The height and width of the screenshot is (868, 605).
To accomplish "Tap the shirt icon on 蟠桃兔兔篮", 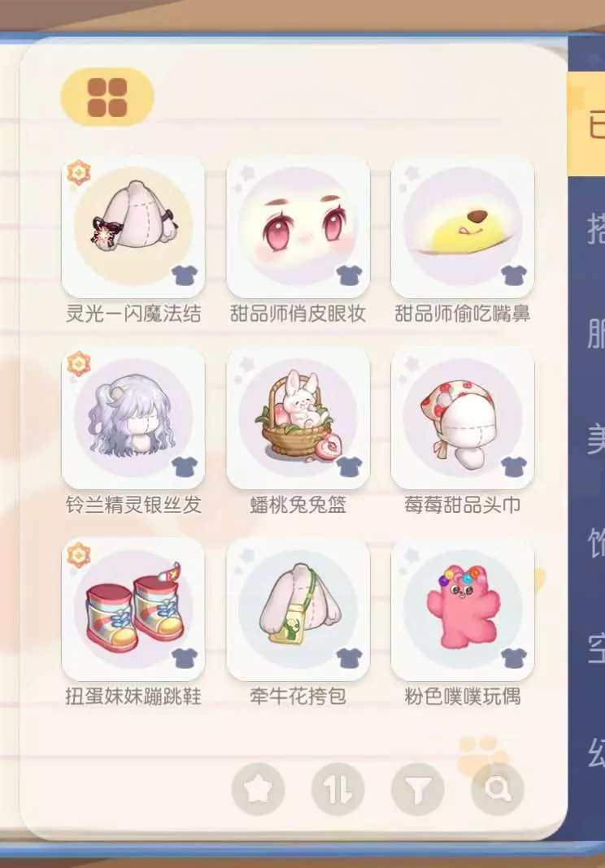I will (349, 467).
